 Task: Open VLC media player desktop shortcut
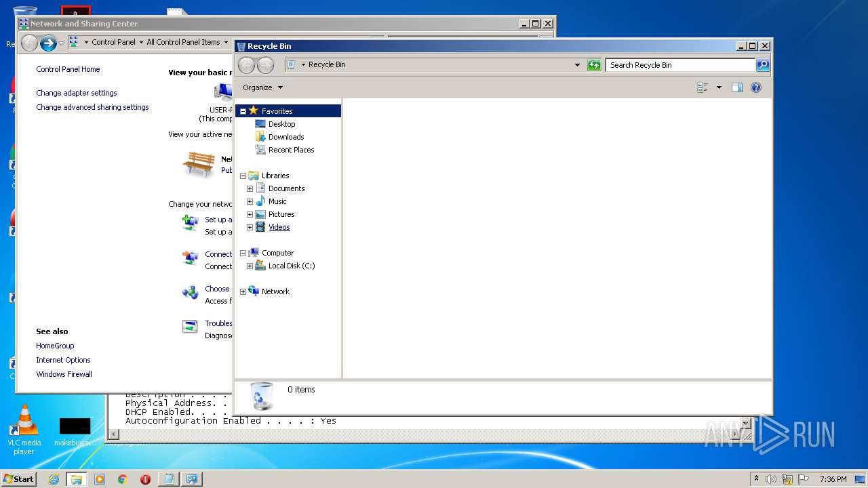click(x=24, y=430)
